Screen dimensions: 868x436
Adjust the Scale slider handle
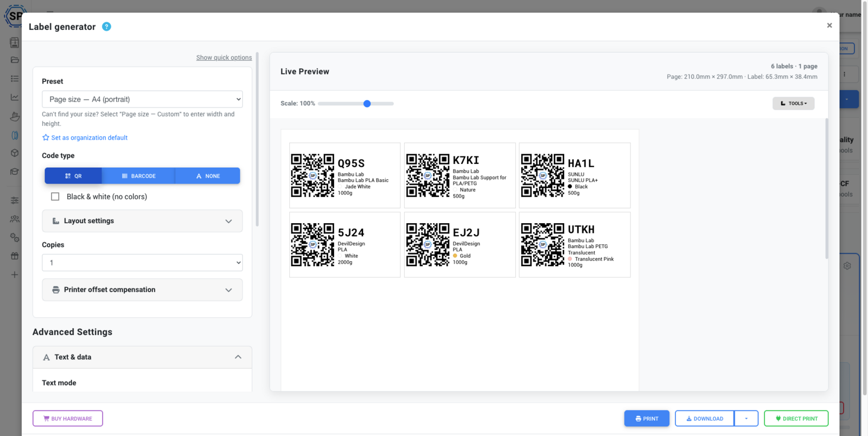[367, 104]
